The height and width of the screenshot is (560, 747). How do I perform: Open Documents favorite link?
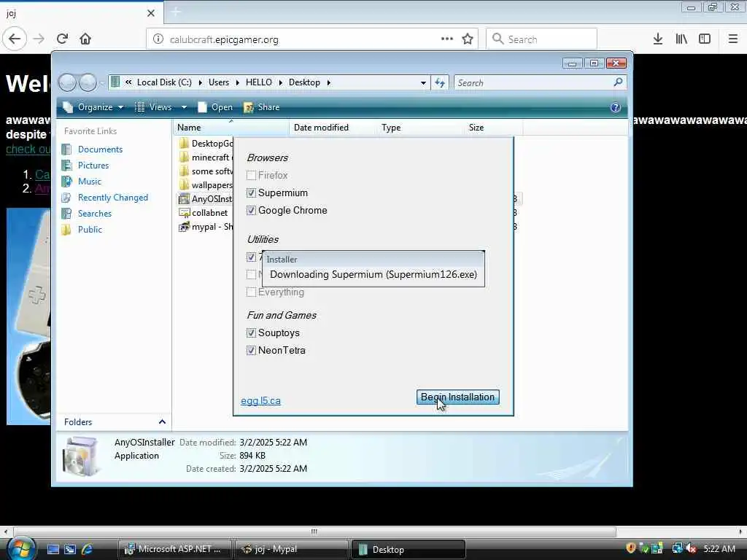pos(100,149)
